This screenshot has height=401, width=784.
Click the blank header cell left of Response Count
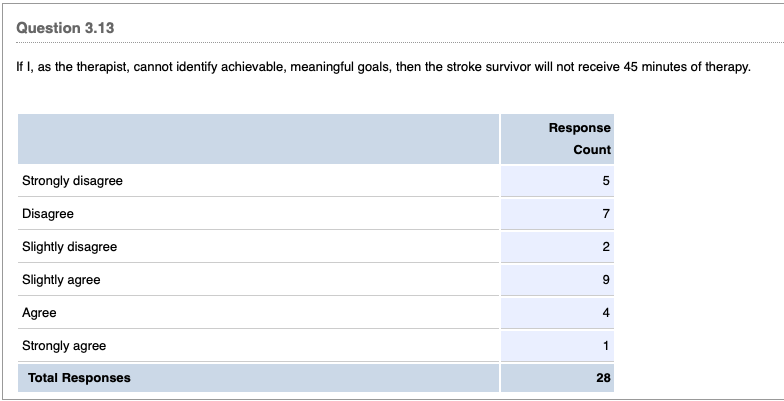tap(257, 139)
